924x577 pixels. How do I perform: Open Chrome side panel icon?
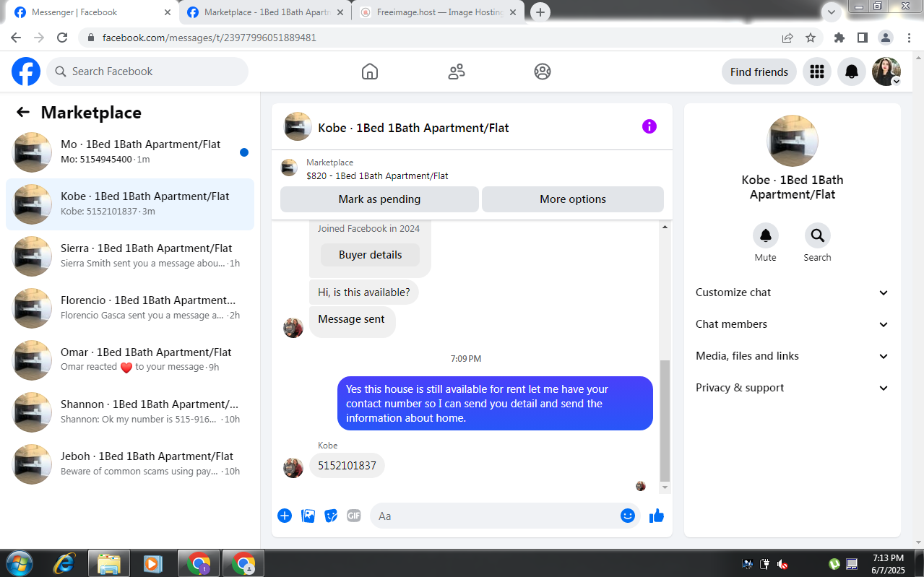pos(862,38)
